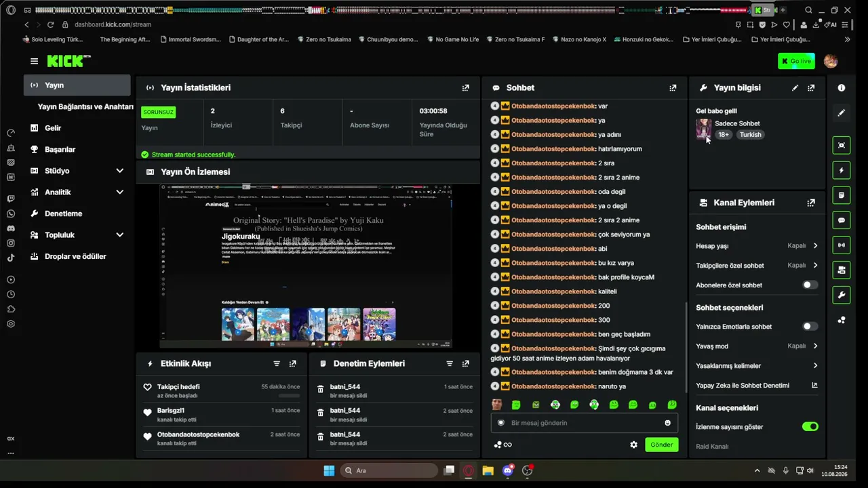Viewport: 868px width, 488px height.
Task: Open Hesap yaşı setting
Action: coord(757,246)
